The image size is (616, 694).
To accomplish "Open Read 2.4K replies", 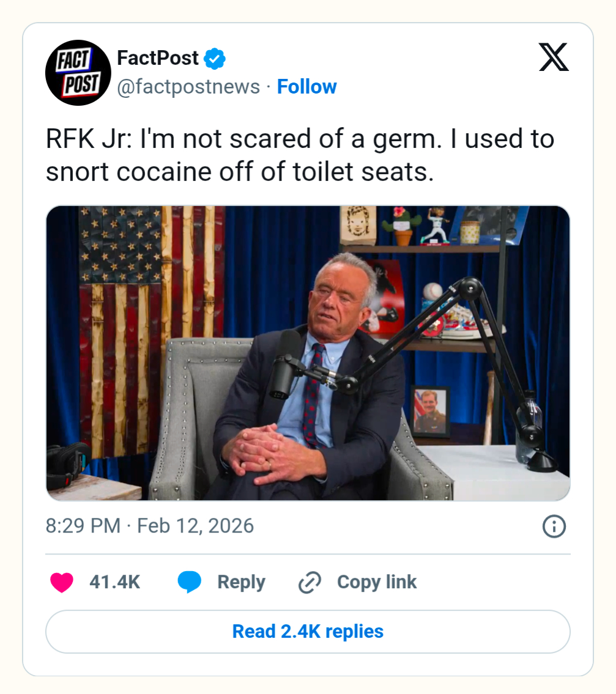I will 308,631.
